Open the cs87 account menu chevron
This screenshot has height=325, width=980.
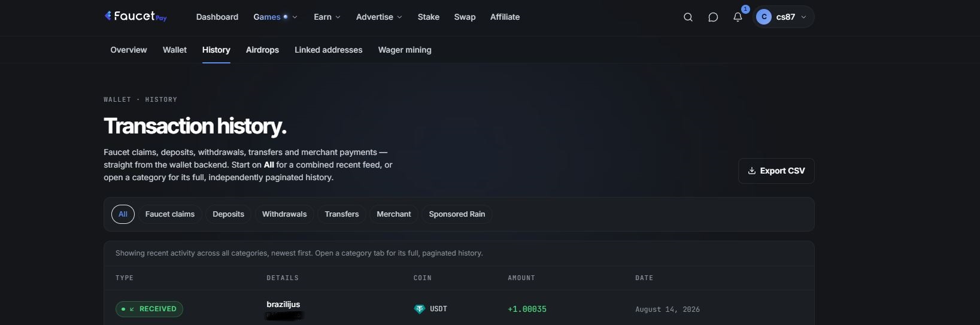pos(803,17)
